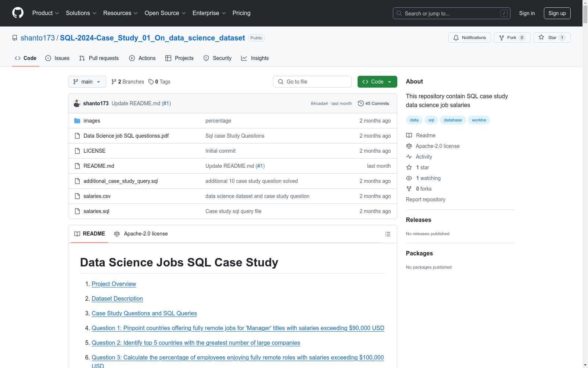Viewport: 588px width, 368px height.
Task: Click the file icon beside salaries.csv
Action: click(x=77, y=196)
